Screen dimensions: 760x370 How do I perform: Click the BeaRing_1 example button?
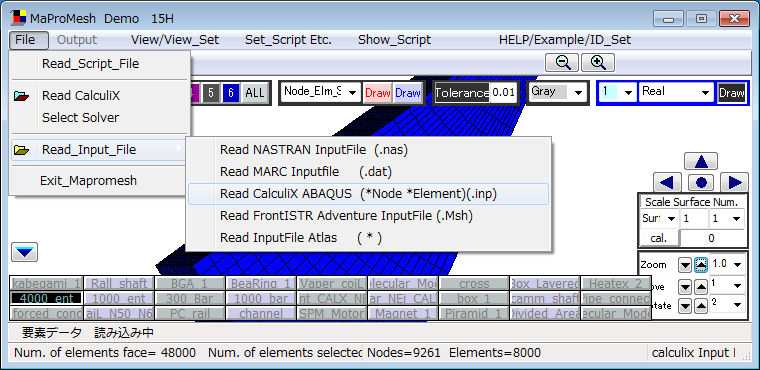click(x=261, y=284)
